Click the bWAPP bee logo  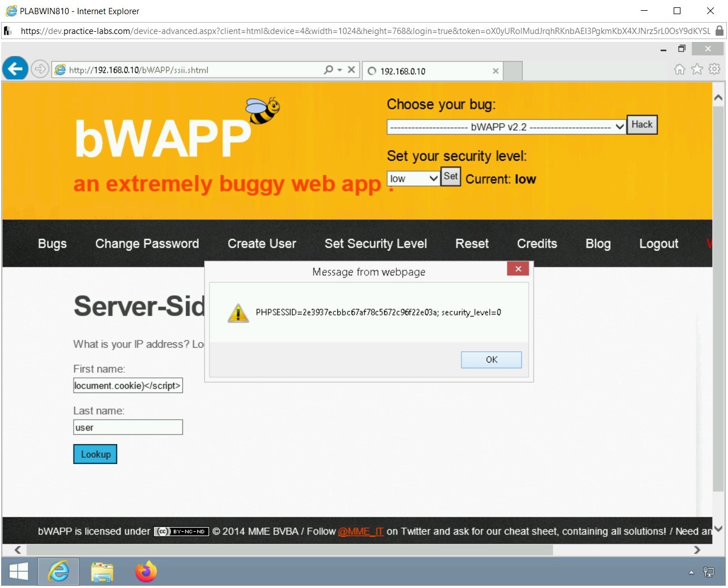coord(263,109)
